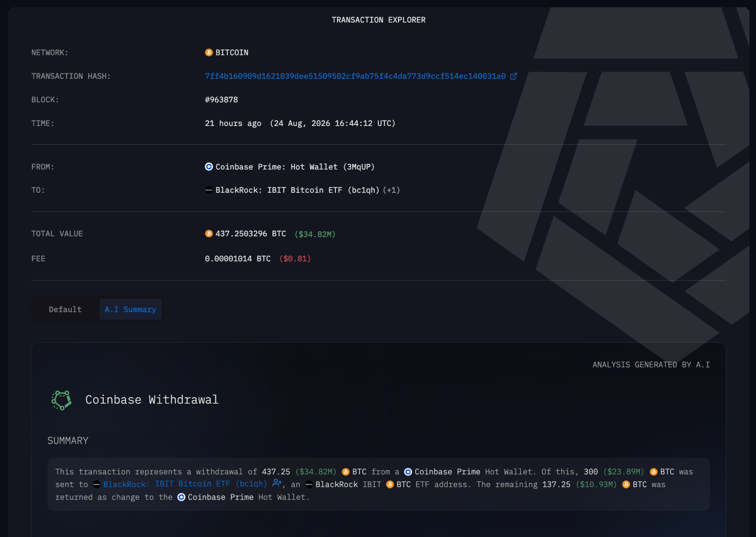Click the '137.25' remaining amount in the summary

click(556, 484)
